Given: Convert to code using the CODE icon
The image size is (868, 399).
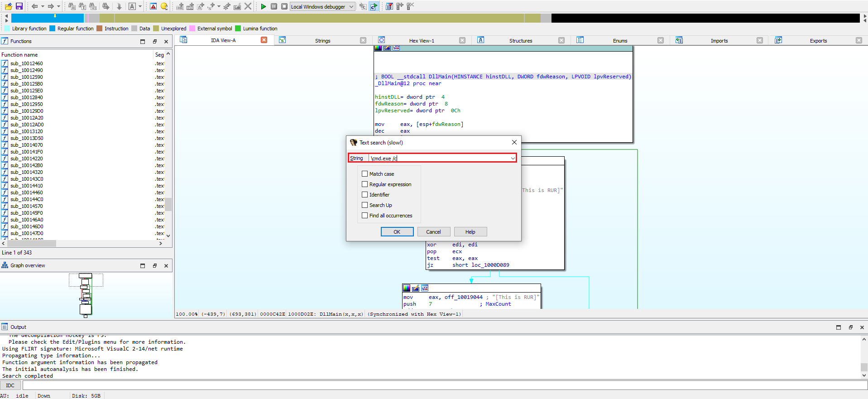Looking at the screenshot, I should [180, 6].
